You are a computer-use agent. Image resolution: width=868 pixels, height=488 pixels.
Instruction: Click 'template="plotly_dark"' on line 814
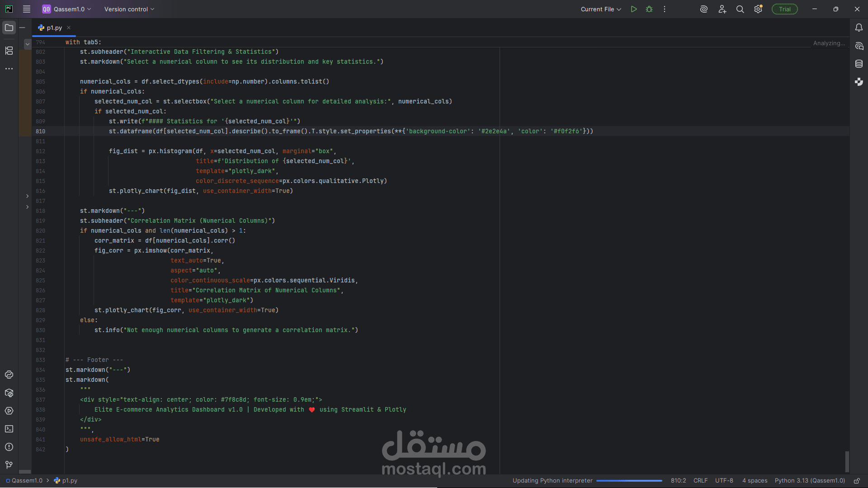click(235, 171)
